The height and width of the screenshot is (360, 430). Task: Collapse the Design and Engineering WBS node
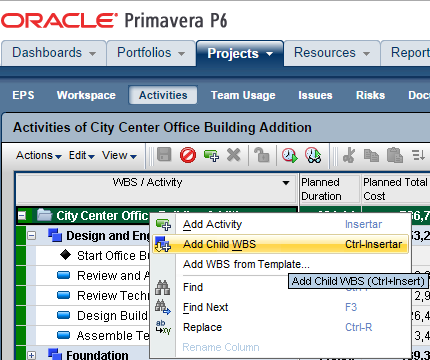click(31, 236)
